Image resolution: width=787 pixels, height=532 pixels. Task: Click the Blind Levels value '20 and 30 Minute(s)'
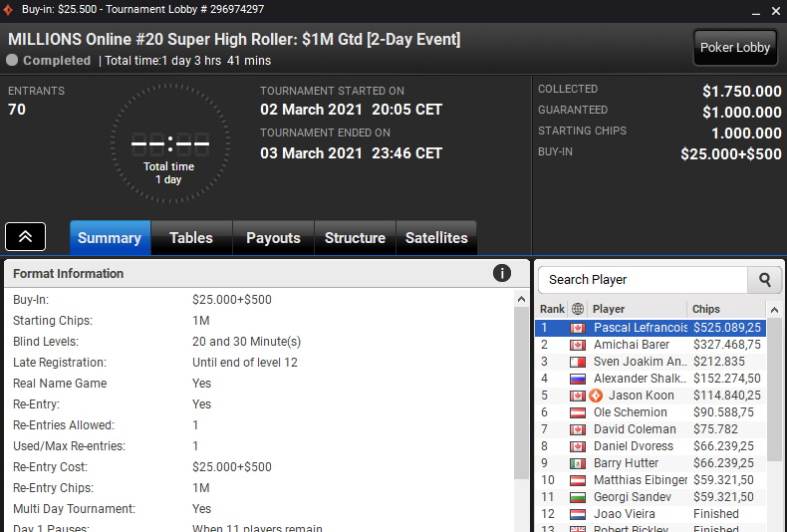pos(246,342)
